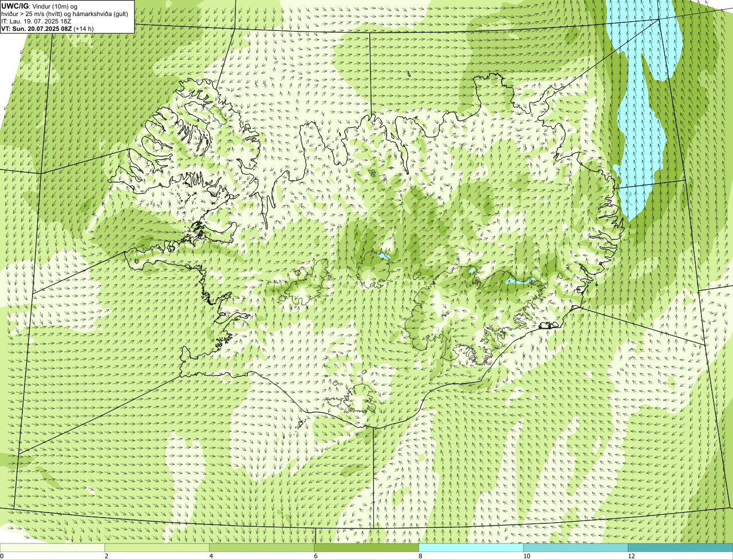The image size is (733, 560).
Task: Click the '0' label under the colour scale
Action: tap(2, 556)
